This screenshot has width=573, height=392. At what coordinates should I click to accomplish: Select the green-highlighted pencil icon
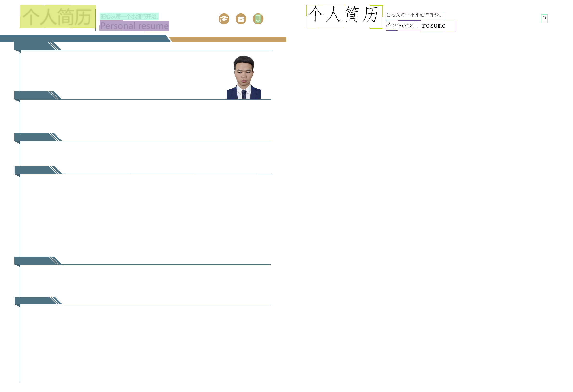(258, 19)
